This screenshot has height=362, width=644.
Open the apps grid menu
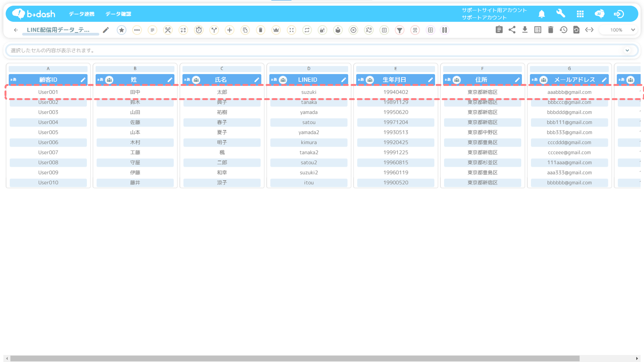tap(580, 14)
